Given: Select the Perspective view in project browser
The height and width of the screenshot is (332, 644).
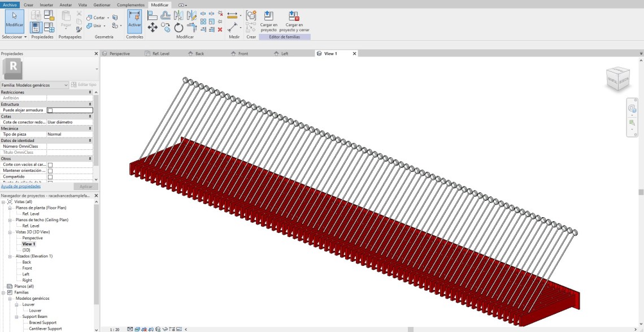Looking at the screenshot, I should click(32, 238).
